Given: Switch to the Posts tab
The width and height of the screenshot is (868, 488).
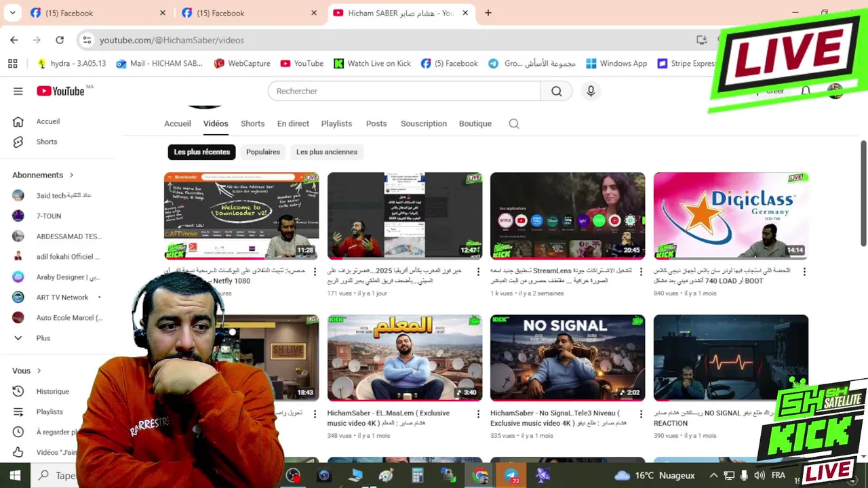Looking at the screenshot, I should point(376,123).
